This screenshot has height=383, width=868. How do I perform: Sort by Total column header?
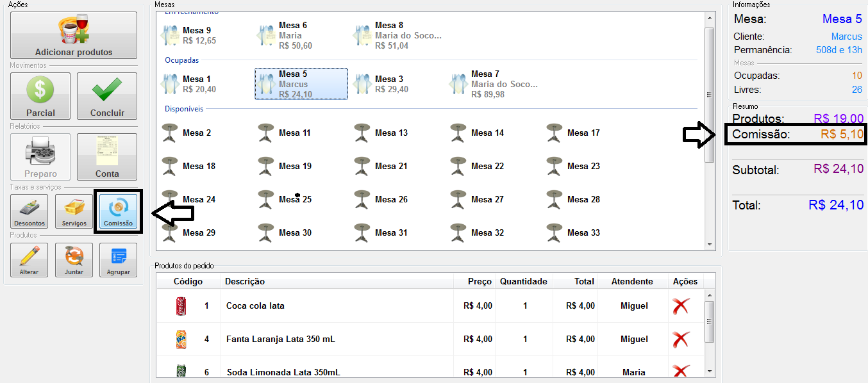click(575, 281)
